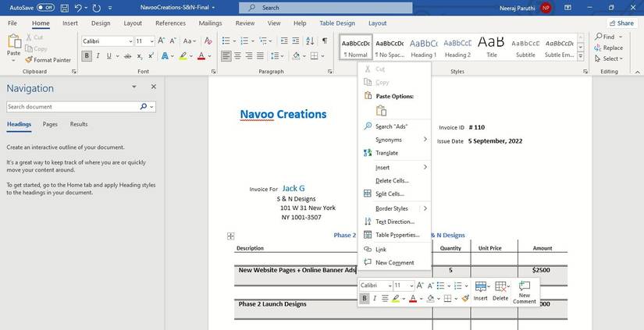The height and width of the screenshot is (330, 644).
Task: Click the title bar Search box
Action: pos(326,7)
